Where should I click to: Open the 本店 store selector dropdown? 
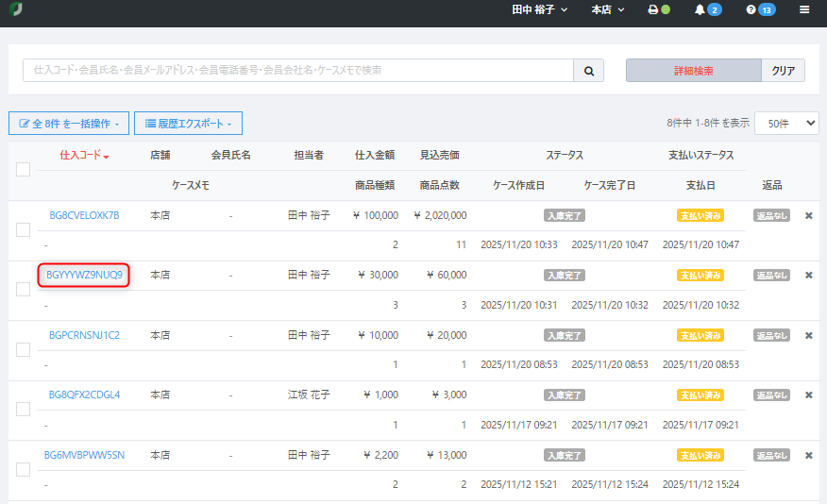(608, 10)
